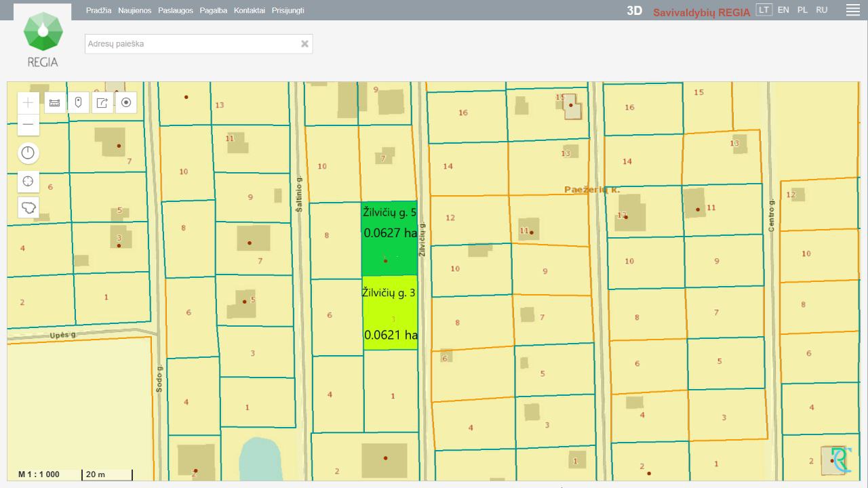Open the Naujienos menu item
Screen dimensions: 868x488
pos(135,11)
